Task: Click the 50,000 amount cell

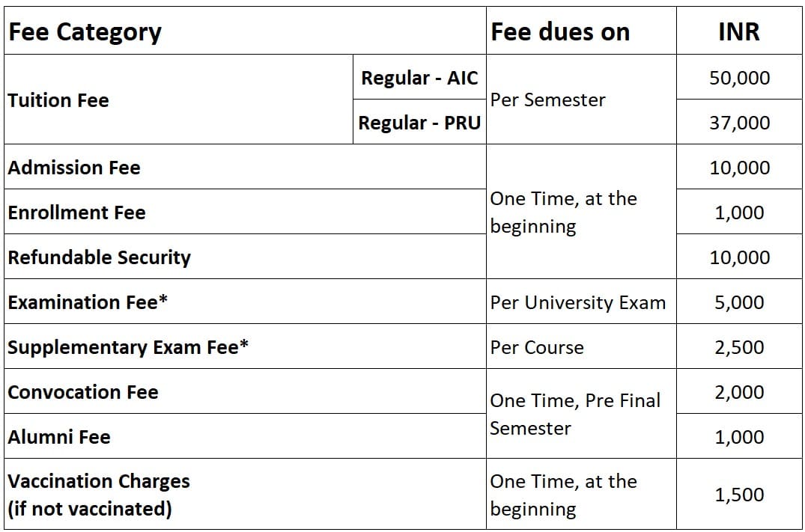Action: tap(739, 77)
